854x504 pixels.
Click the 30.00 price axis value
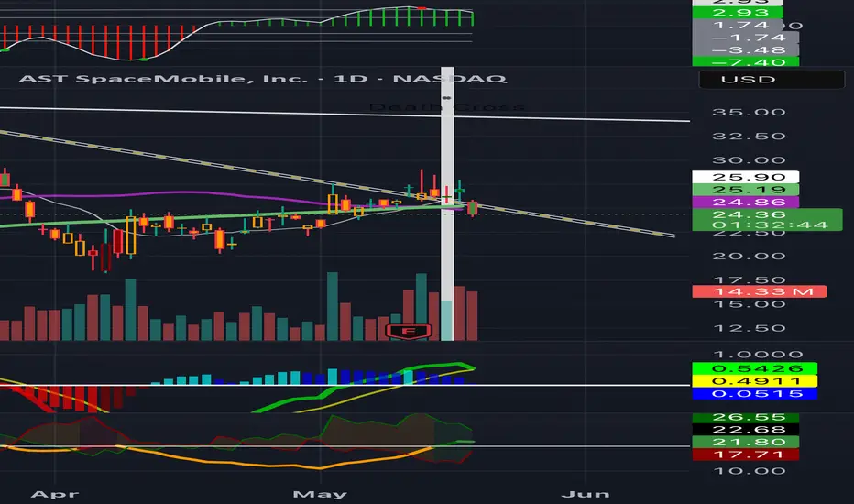pyautogui.click(x=749, y=160)
